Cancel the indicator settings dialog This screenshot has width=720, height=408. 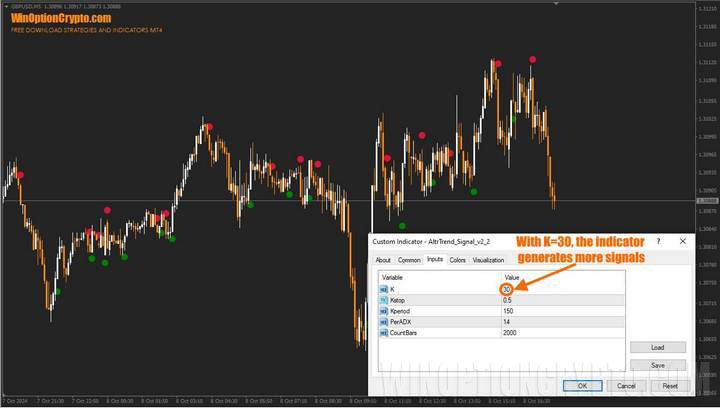click(x=626, y=385)
